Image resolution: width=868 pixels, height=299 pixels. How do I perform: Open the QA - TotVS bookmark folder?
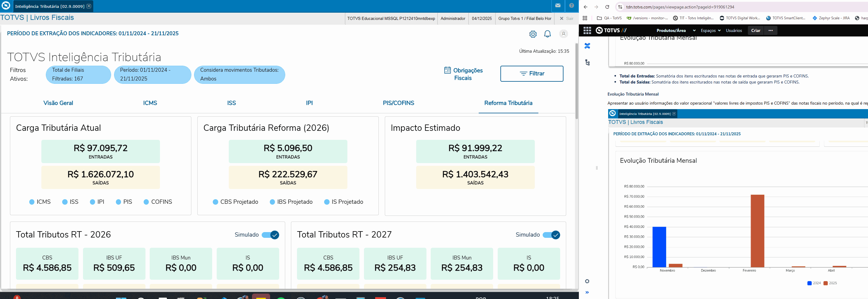pyautogui.click(x=609, y=18)
